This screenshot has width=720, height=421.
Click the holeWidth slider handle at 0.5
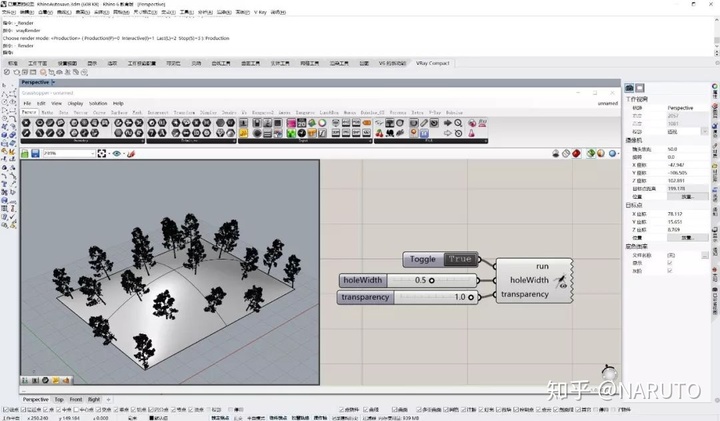tap(432, 281)
